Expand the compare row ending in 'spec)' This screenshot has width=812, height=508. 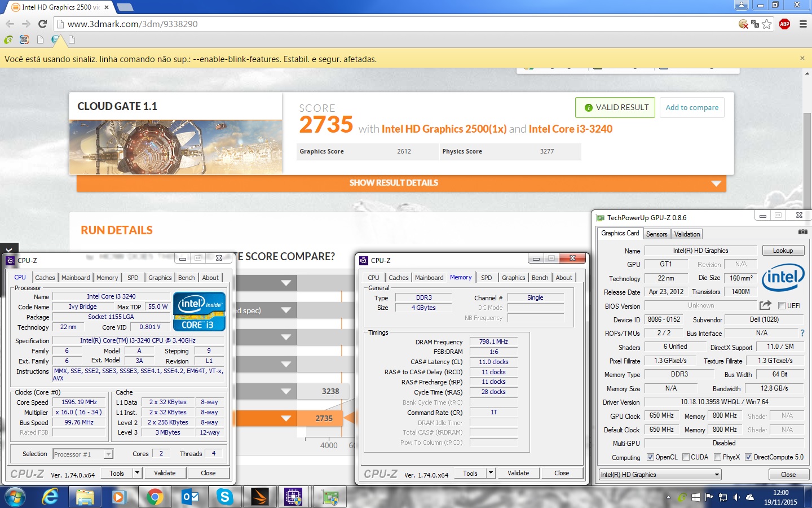coord(286,310)
